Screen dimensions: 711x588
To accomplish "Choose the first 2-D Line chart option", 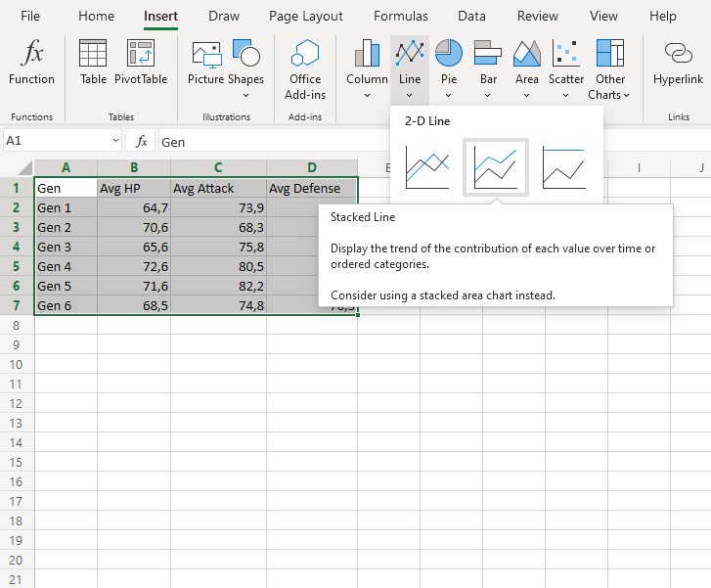I will [427, 167].
